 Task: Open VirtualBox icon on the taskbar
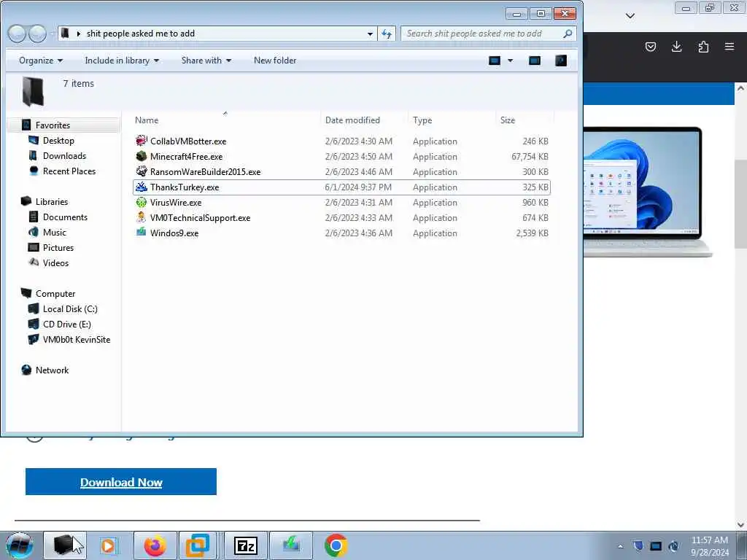click(197, 545)
